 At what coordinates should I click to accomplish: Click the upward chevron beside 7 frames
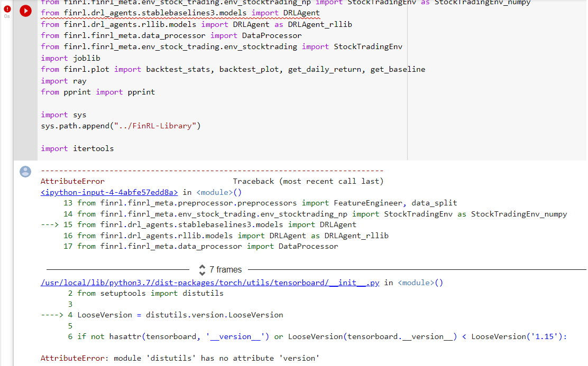coord(202,267)
